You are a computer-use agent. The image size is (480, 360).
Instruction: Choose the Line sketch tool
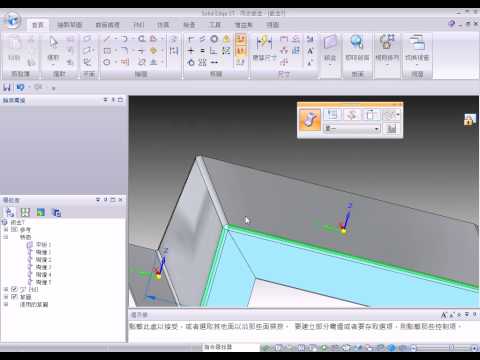(107, 39)
